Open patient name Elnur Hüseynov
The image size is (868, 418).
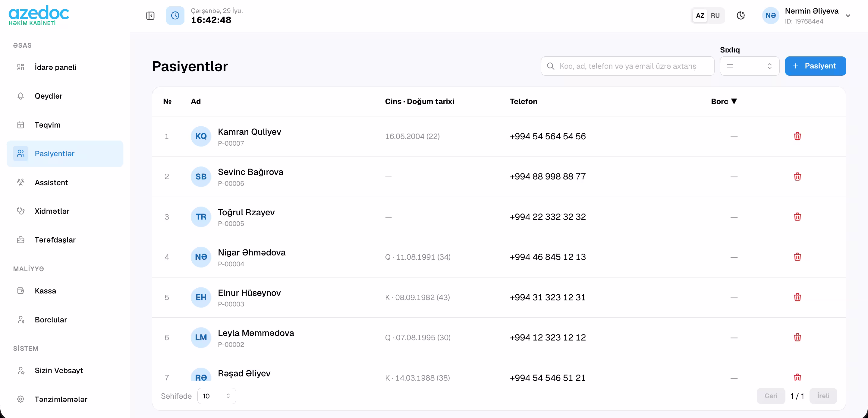click(x=249, y=293)
